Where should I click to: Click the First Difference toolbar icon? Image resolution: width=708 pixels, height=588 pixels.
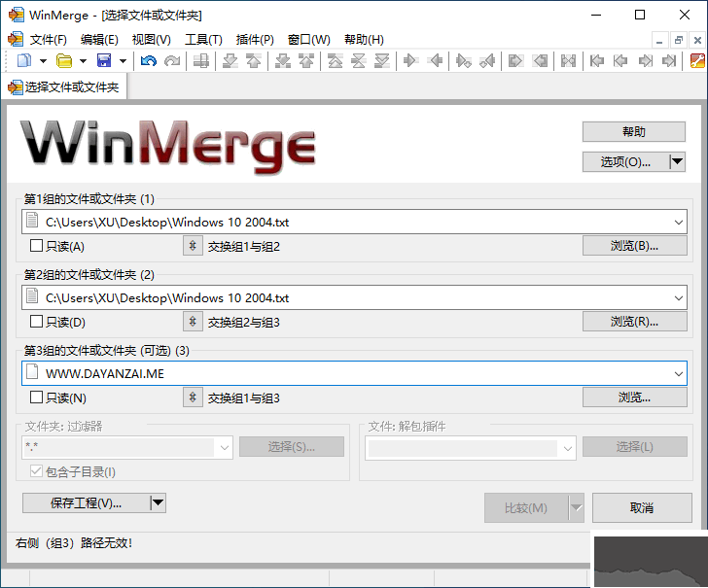click(x=335, y=60)
